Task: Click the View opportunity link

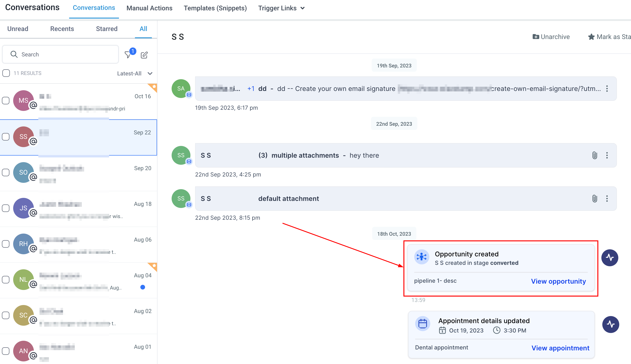Action: [558, 281]
